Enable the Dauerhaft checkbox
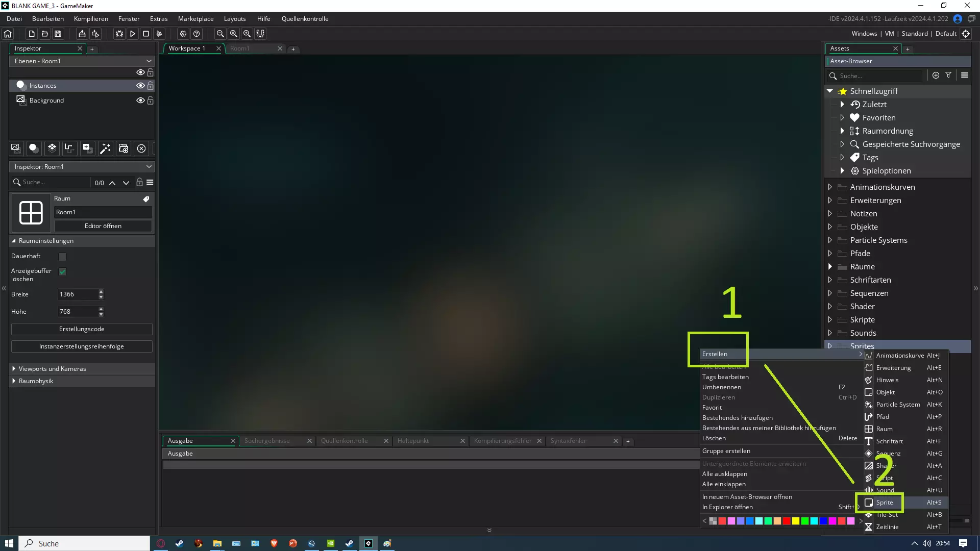 click(63, 257)
